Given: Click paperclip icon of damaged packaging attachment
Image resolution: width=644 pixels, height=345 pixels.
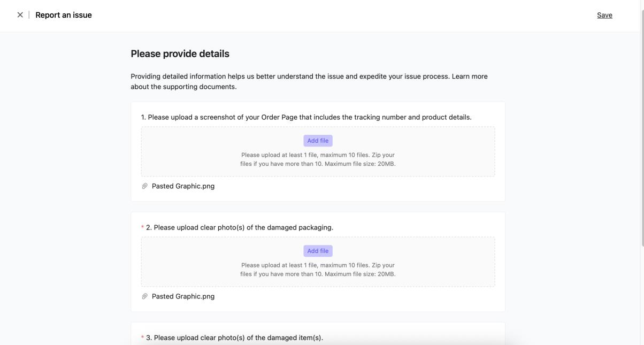Looking at the screenshot, I should (x=144, y=296).
